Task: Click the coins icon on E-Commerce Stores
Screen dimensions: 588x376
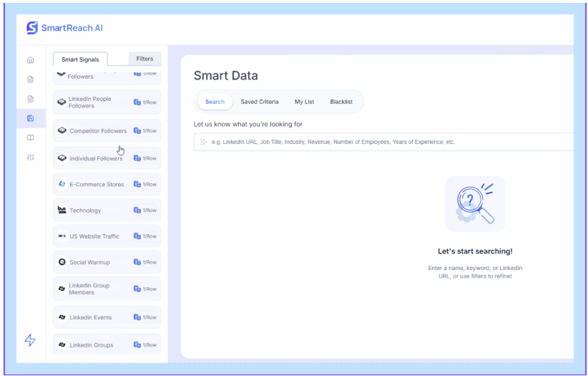Action: [137, 184]
